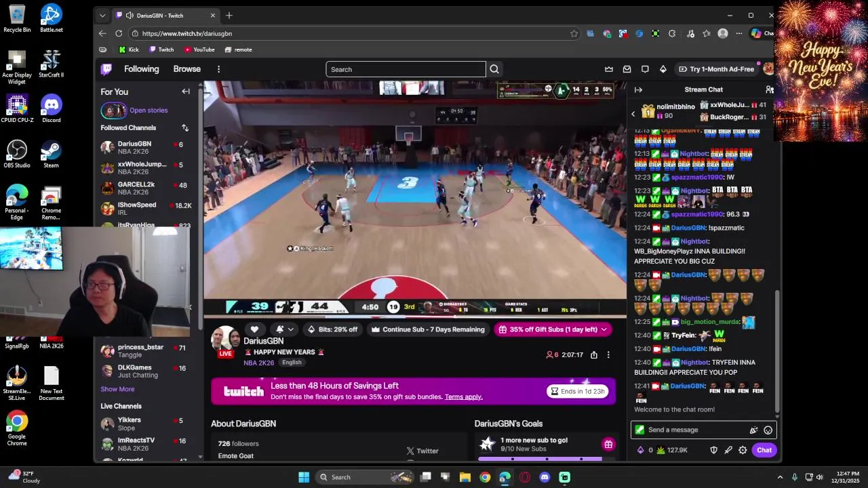Open the emote picker smiley icon
The width and height of the screenshot is (868, 488).
768,430
